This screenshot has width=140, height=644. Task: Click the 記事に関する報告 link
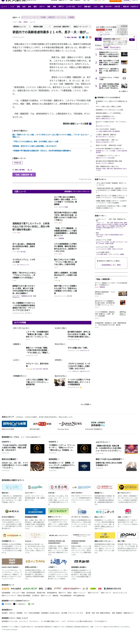click(85, 179)
